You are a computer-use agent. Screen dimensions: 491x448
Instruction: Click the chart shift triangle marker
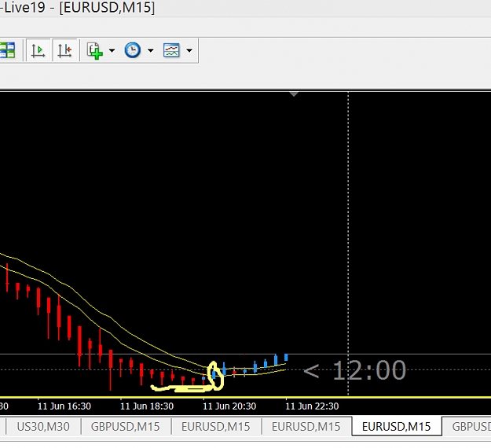[294, 94]
